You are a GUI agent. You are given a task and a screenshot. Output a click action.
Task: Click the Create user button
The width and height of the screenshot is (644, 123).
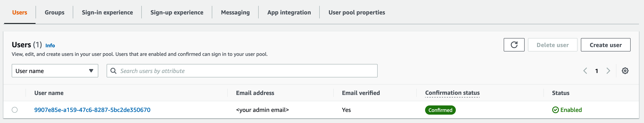(606, 45)
